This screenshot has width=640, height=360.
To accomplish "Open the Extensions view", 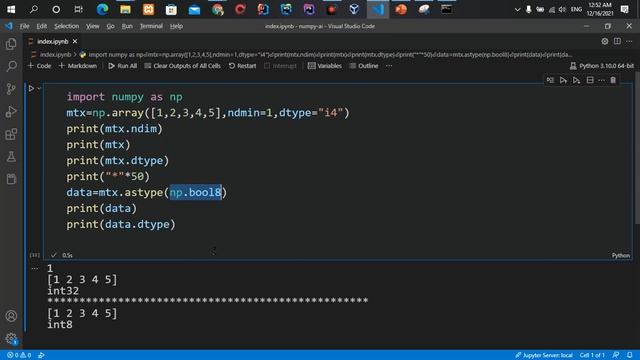I will [11, 134].
